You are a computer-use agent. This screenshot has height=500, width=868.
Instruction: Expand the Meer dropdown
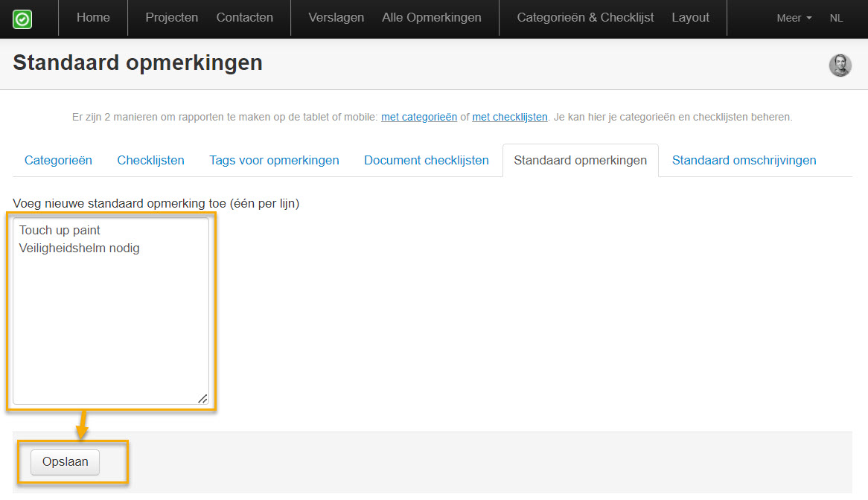(794, 19)
